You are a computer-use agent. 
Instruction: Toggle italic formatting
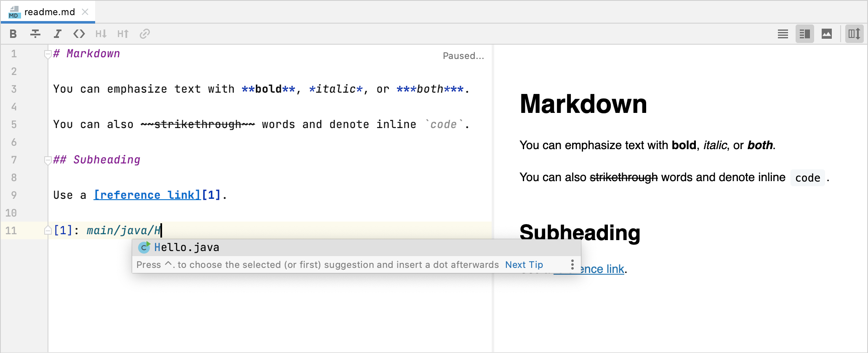point(57,34)
